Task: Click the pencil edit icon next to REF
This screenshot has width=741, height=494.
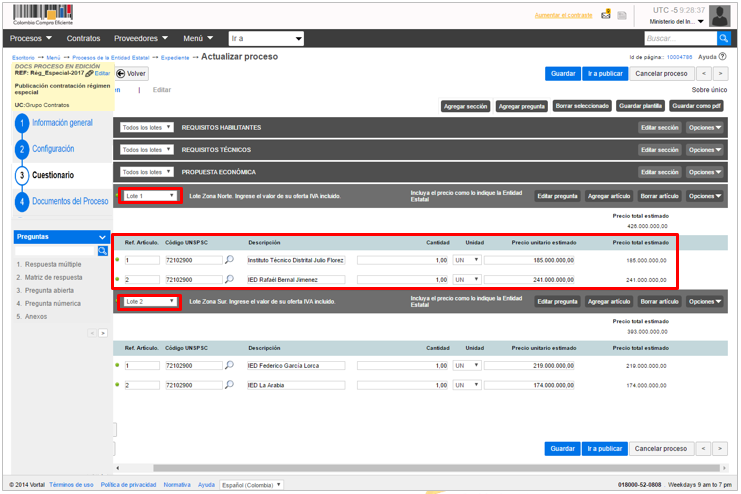Action: pyautogui.click(x=89, y=74)
